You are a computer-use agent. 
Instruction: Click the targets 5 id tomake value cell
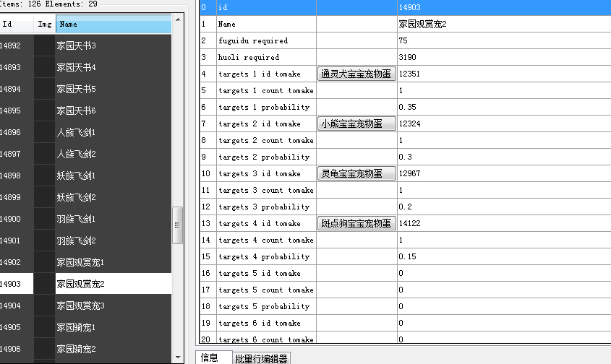504,273
